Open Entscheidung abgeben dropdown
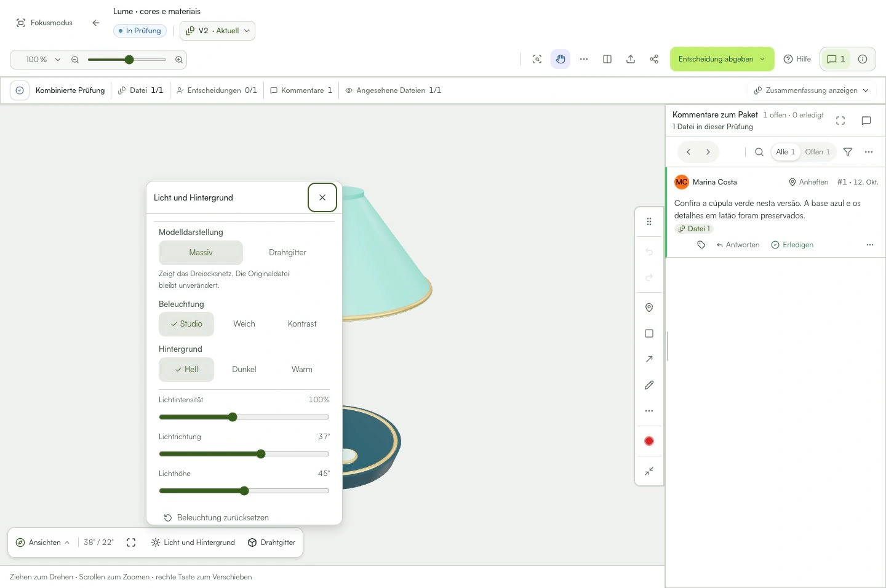 (722, 59)
